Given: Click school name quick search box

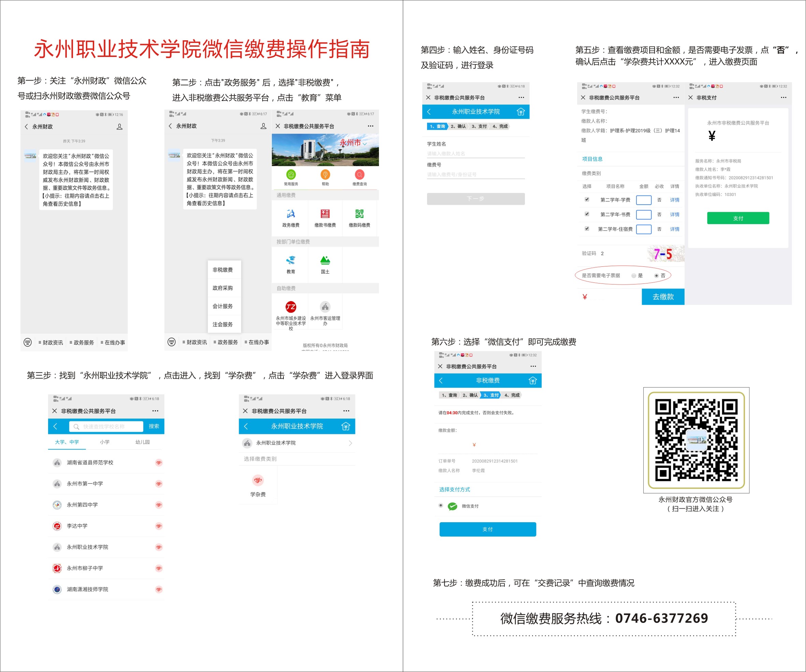Looking at the screenshot, I should (x=106, y=426).
